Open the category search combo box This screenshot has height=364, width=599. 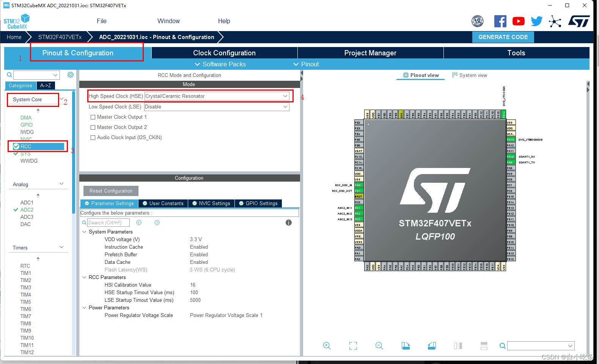[x=37, y=75]
